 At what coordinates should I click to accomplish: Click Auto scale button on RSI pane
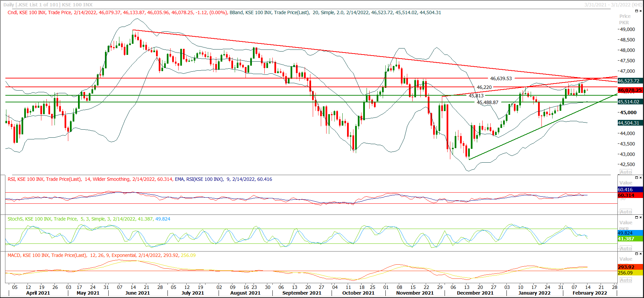pyautogui.click(x=626, y=211)
